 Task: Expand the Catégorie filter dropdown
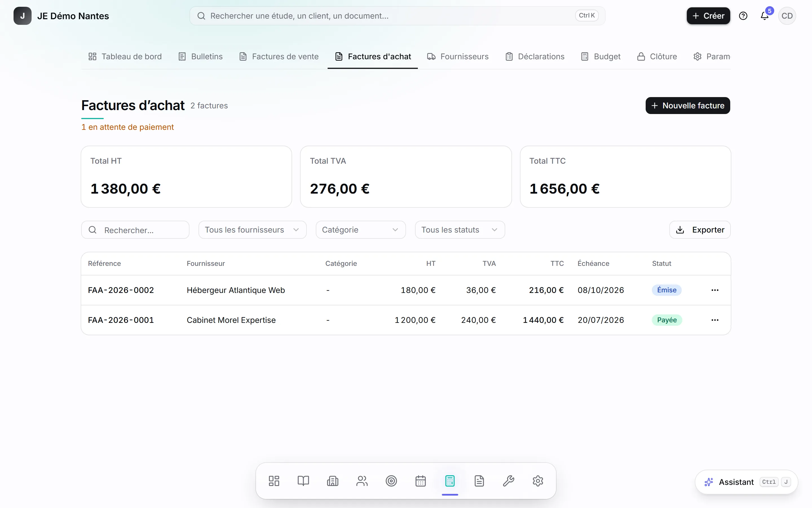tap(361, 230)
